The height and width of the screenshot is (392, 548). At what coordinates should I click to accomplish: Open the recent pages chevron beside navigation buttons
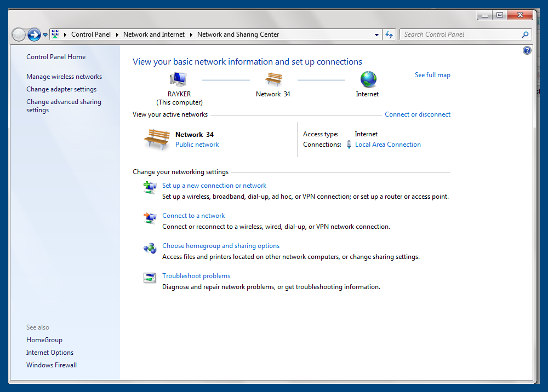point(45,34)
